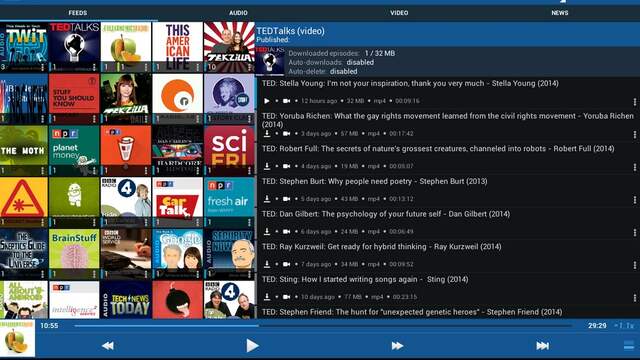The image size is (640, 360).
Task: Open overflow menu for Stephen Burt episode
Action: pyautogui.click(x=635, y=200)
